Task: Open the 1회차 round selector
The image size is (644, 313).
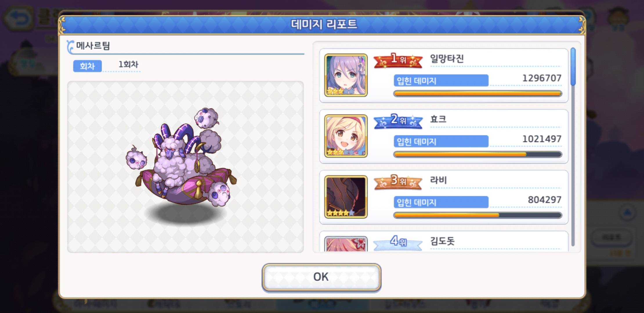Action: (128, 64)
